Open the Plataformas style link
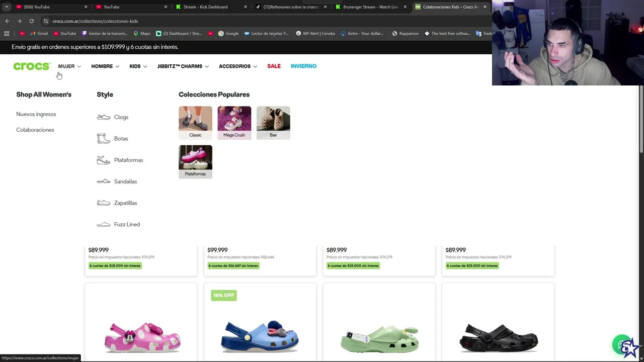Viewport: 644px width, 362px height. coord(120,160)
